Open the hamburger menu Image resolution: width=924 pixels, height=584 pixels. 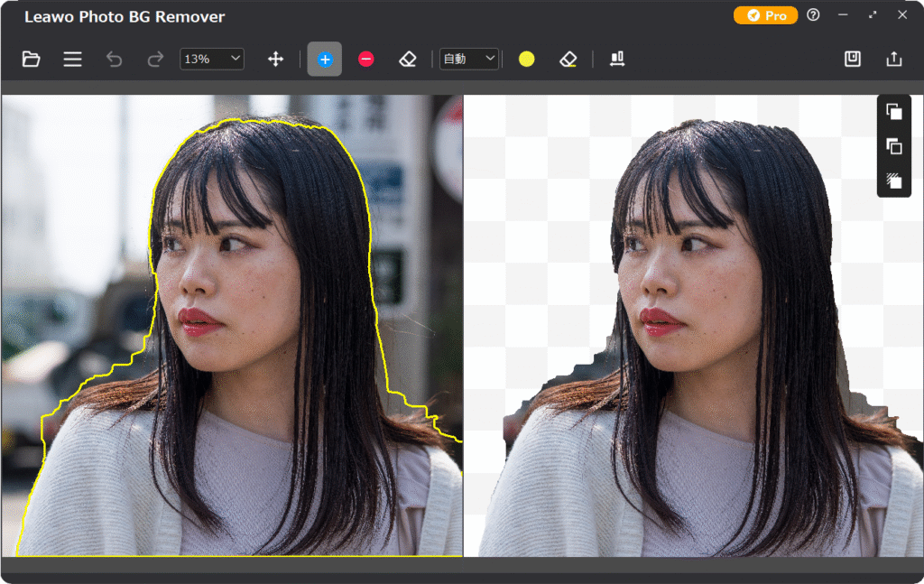[73, 60]
